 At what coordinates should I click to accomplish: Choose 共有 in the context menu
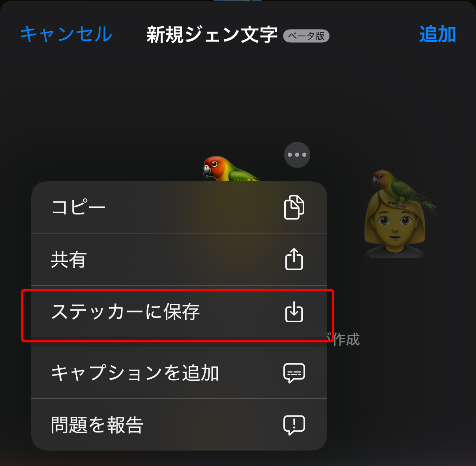(x=179, y=259)
